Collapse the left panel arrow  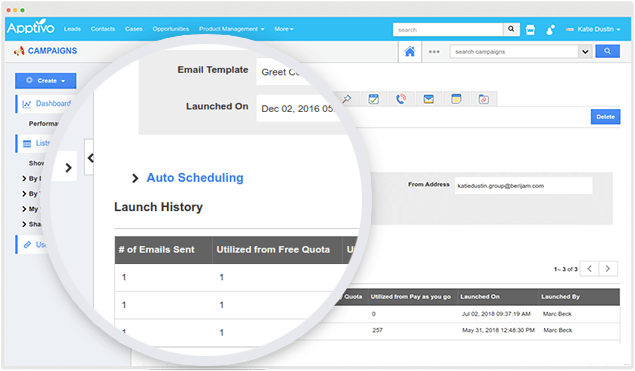[89, 158]
